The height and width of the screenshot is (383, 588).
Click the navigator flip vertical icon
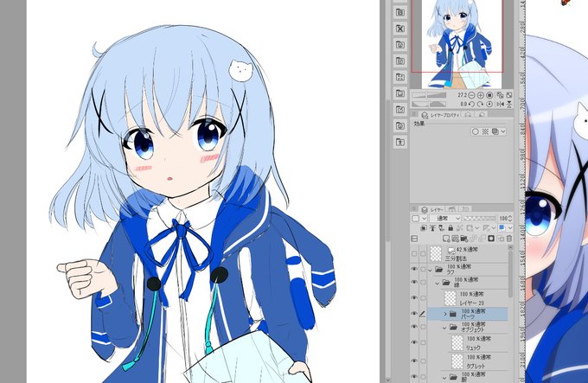point(508,105)
